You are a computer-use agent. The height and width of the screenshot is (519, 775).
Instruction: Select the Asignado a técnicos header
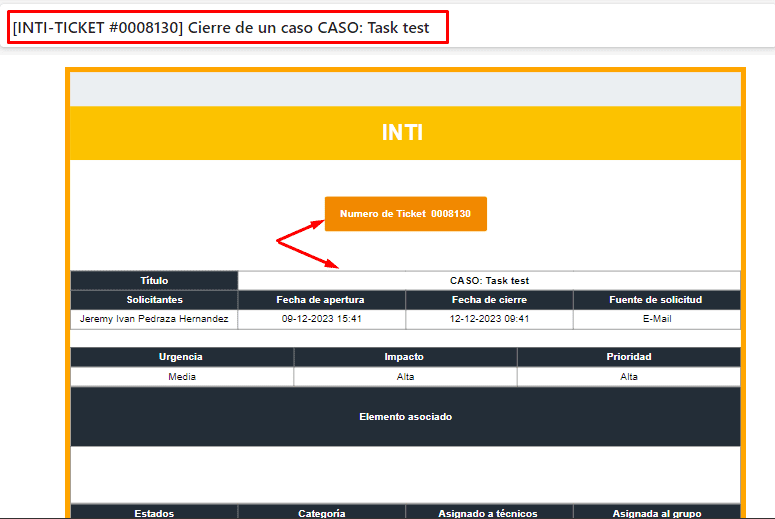(x=489, y=513)
